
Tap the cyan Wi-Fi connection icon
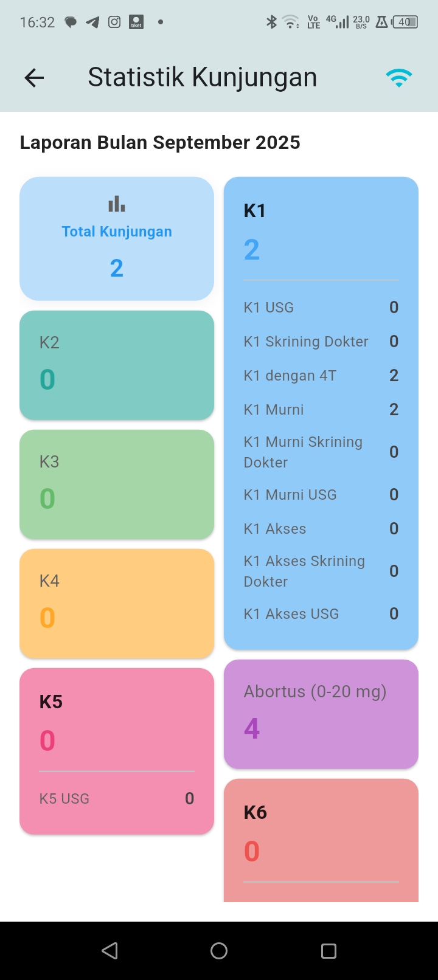coord(398,78)
